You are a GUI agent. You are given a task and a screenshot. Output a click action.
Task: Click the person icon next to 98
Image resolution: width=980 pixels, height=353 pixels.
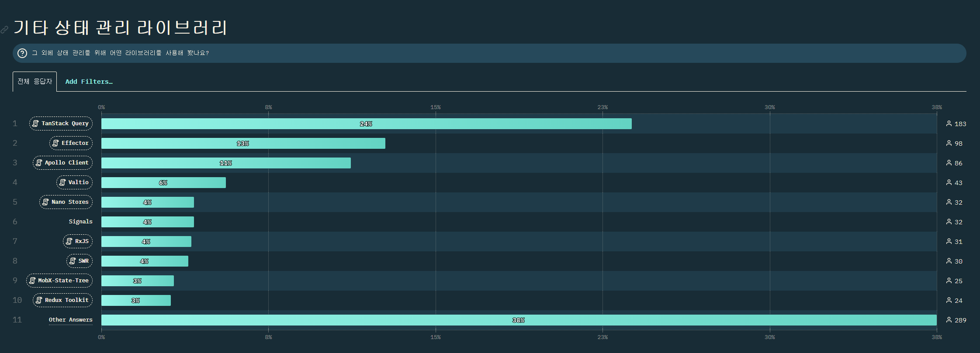(x=949, y=143)
